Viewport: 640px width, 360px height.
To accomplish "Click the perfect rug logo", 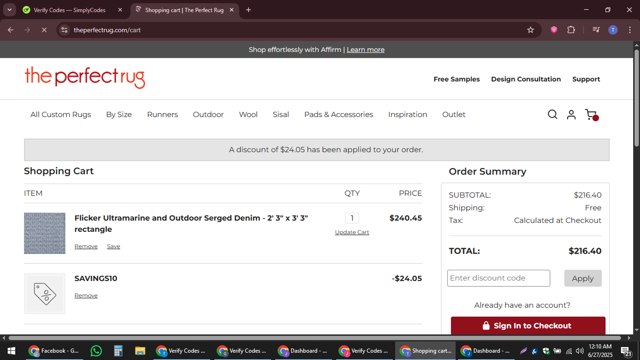I will pos(85,78).
